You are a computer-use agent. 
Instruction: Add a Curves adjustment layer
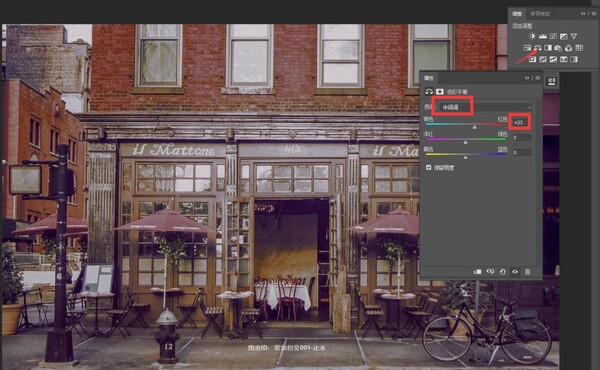click(x=553, y=36)
